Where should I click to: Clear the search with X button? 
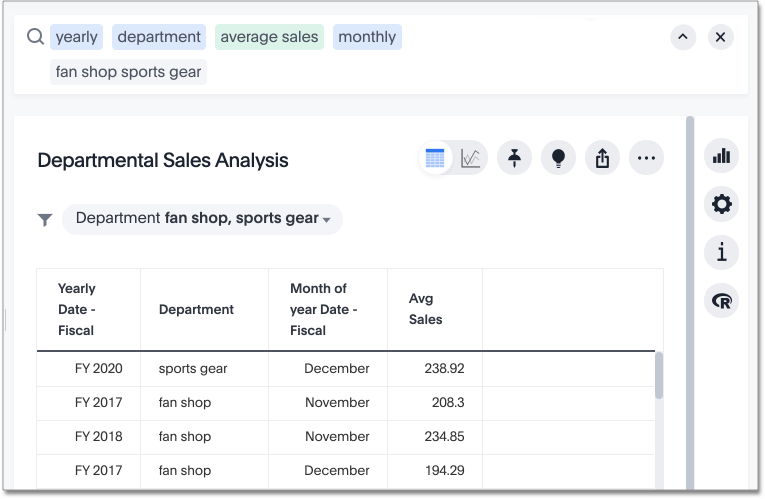point(720,37)
